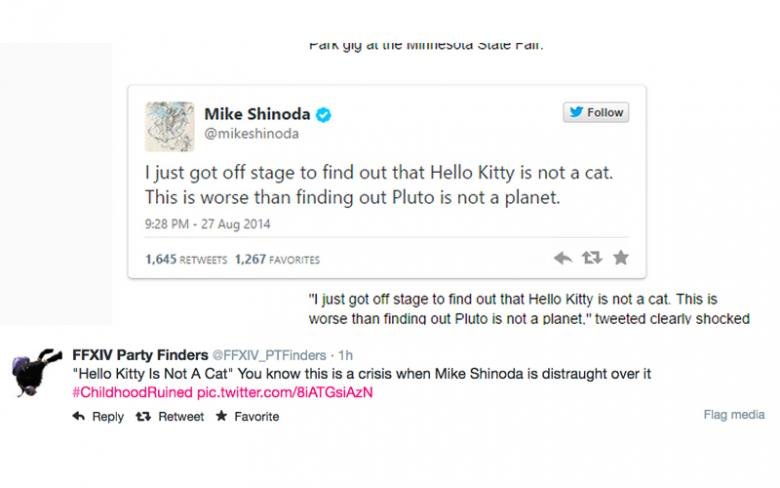Click the FFXIV Party Finders avatar
This screenshot has height=488, width=780.
37,374
